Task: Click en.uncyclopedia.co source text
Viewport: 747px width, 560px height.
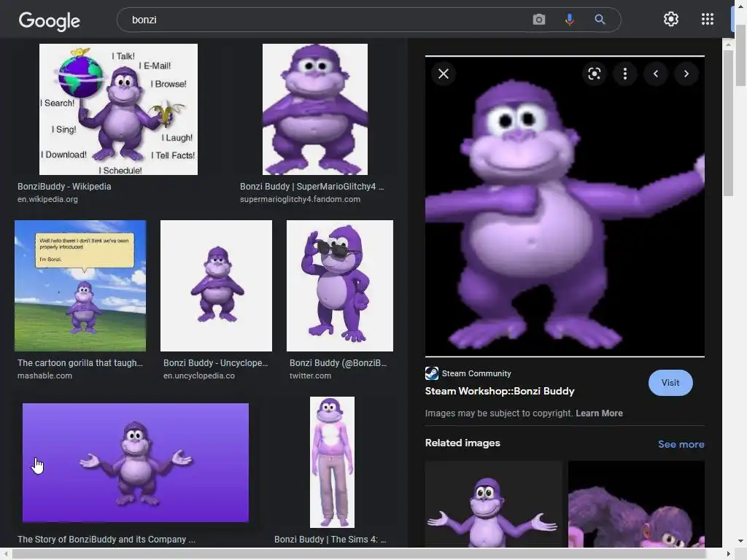Action: tap(199, 376)
